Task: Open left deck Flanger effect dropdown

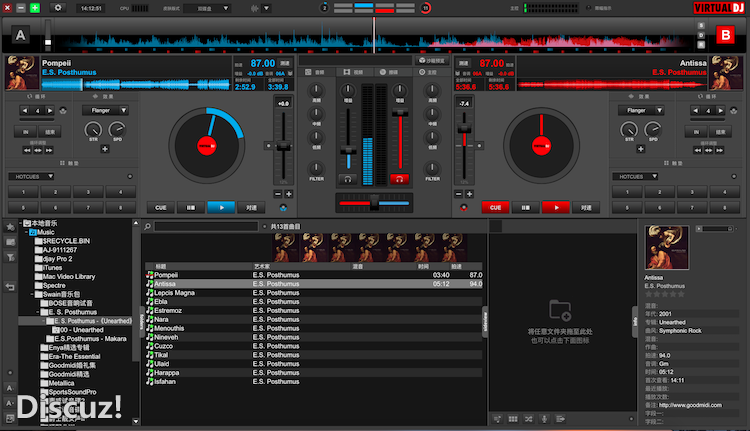Action: point(104,110)
